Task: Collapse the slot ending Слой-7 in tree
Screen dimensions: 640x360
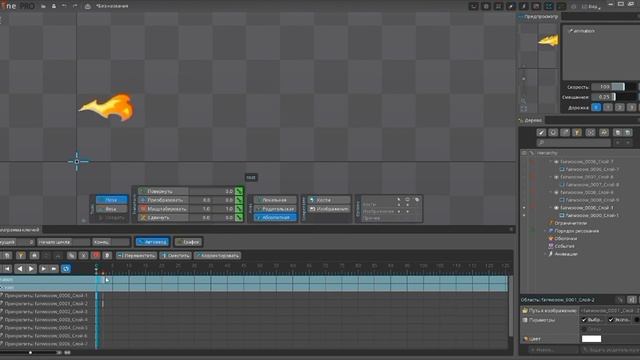Action: (551, 162)
